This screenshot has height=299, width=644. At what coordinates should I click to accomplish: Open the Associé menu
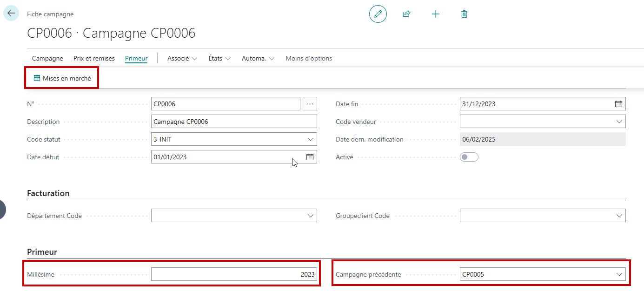(182, 58)
